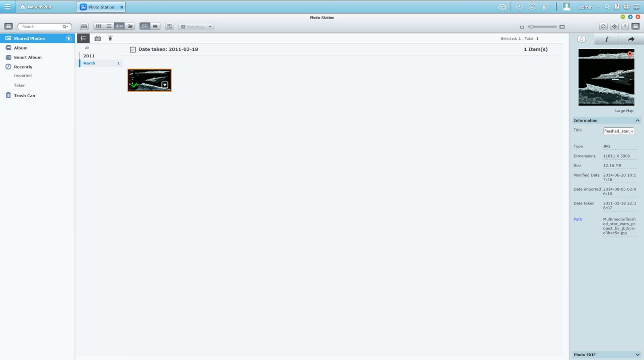The image size is (644, 360).
Task: Open Photo Station help question mark
Action: (x=625, y=26)
